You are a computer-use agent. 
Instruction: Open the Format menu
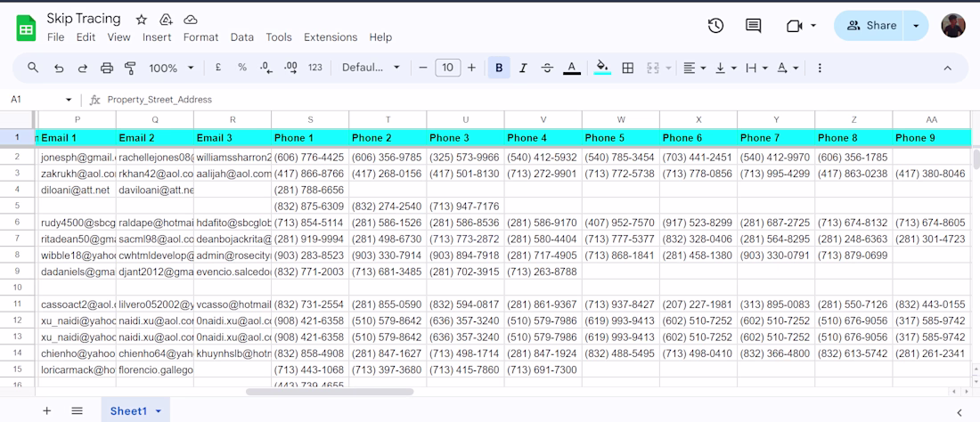click(200, 37)
